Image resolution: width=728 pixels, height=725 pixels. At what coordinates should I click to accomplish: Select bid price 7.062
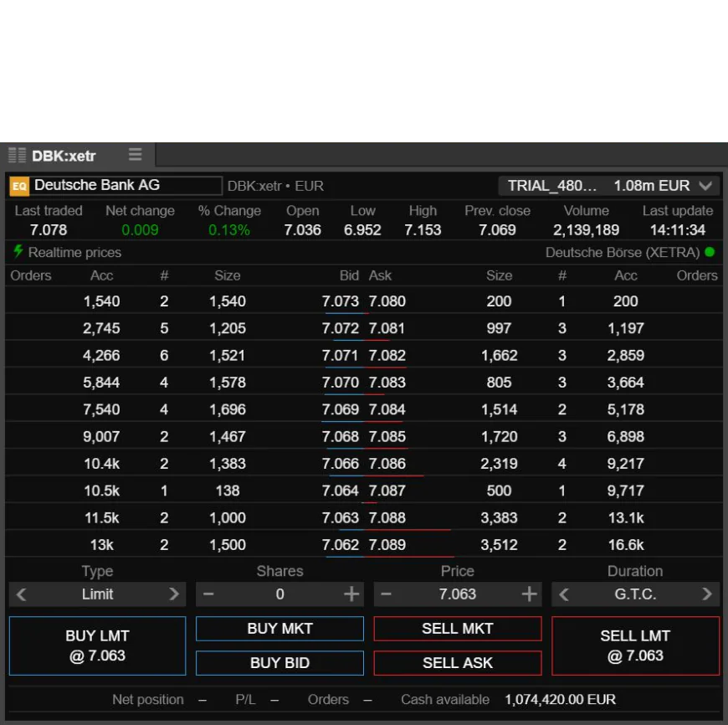click(x=341, y=545)
